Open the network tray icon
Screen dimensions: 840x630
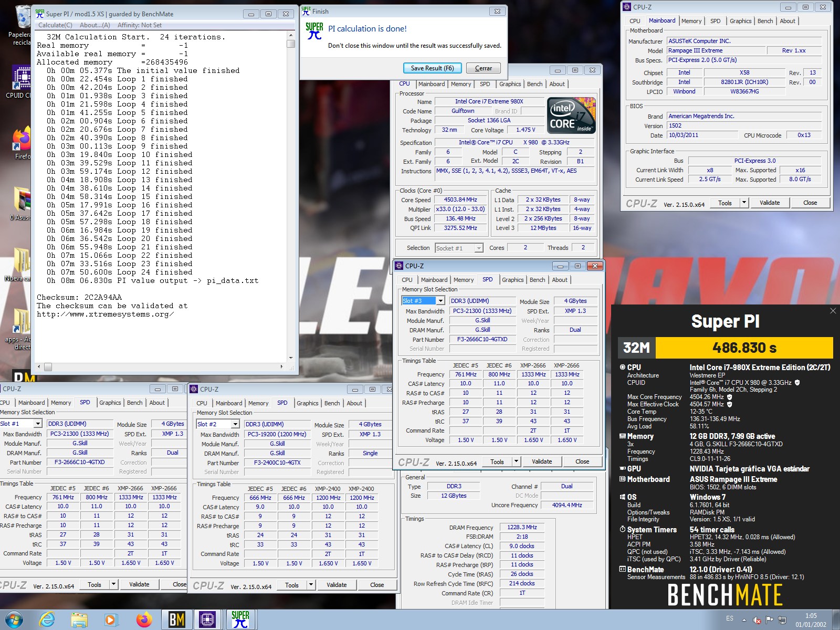782,620
